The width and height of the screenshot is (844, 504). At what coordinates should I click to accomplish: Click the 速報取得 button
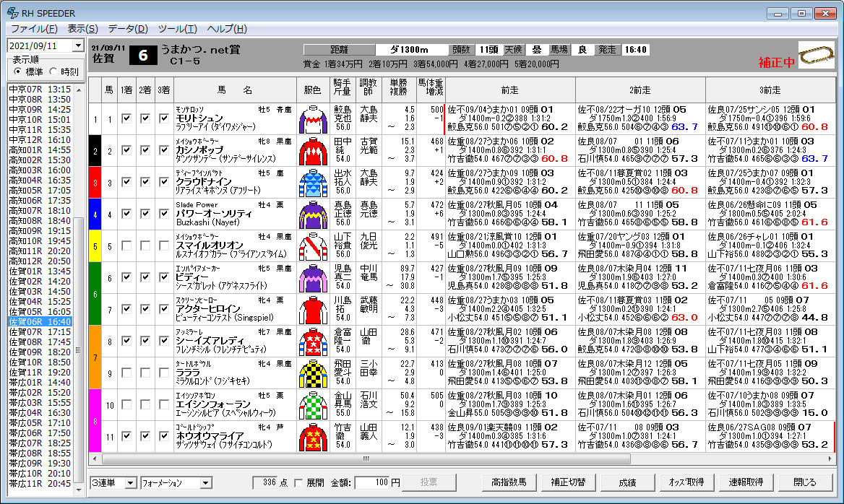(746, 482)
